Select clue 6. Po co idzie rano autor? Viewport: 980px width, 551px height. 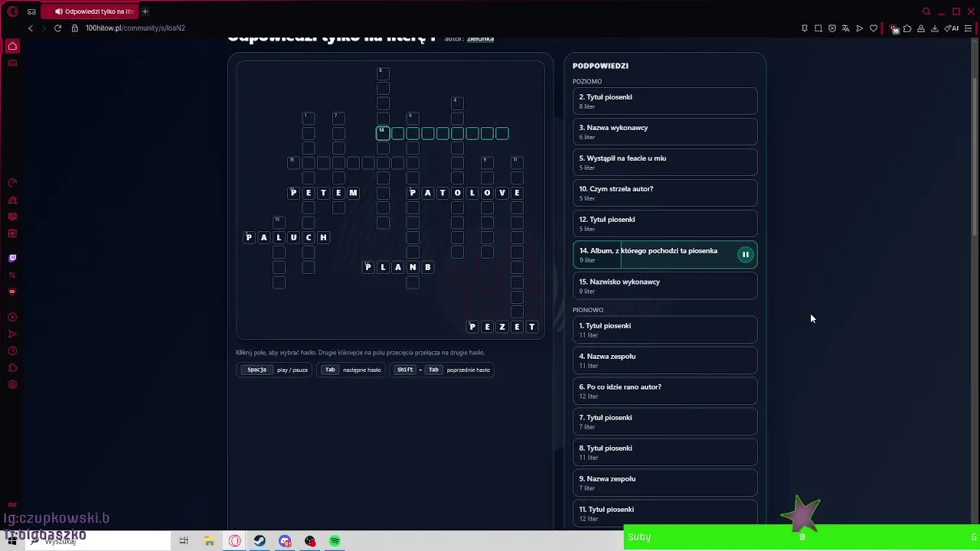pos(665,391)
